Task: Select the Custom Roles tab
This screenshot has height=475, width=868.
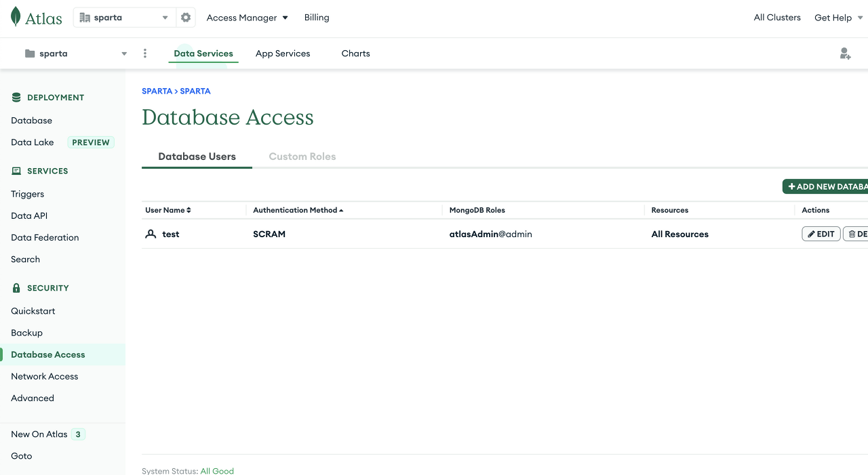Action: (302, 157)
